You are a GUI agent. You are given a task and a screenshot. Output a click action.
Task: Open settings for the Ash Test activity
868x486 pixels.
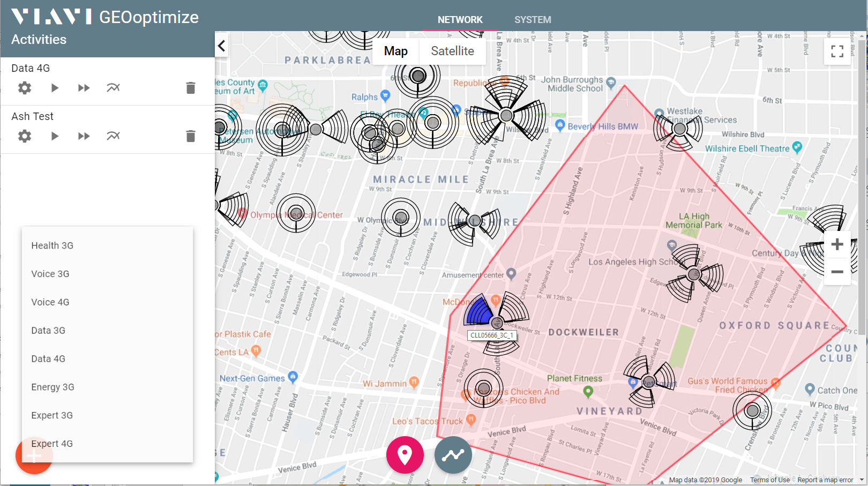24,136
